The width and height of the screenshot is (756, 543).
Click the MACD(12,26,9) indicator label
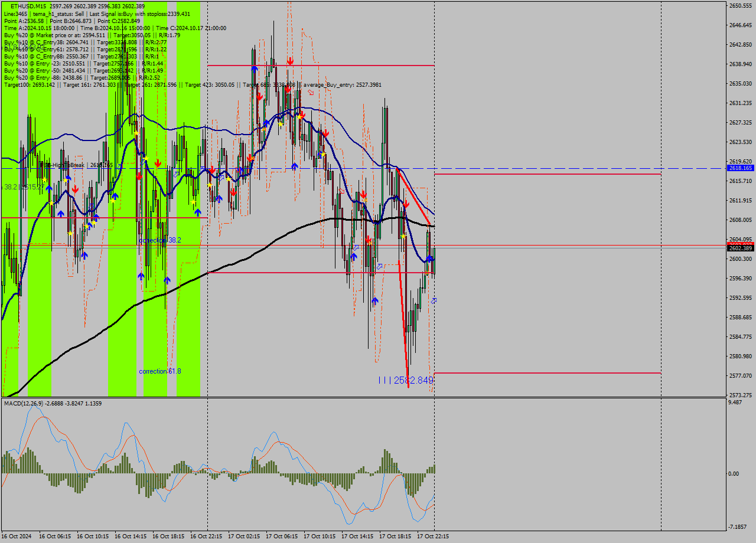click(53, 403)
